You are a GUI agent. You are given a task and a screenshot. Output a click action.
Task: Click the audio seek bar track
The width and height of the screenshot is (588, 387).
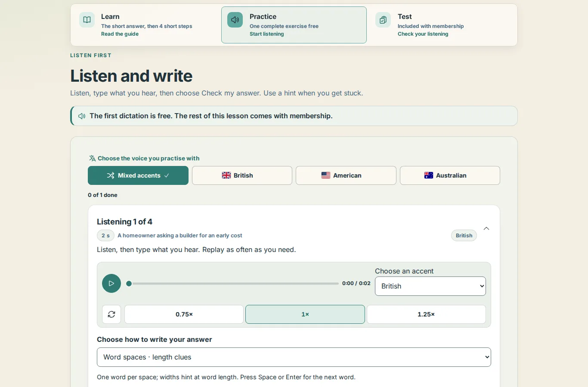click(232, 283)
